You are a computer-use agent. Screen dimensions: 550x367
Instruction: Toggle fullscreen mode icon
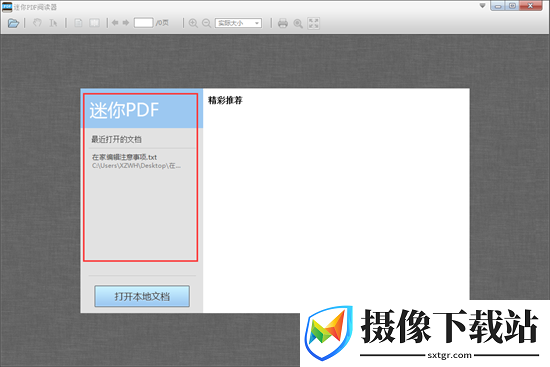pyautogui.click(x=314, y=23)
